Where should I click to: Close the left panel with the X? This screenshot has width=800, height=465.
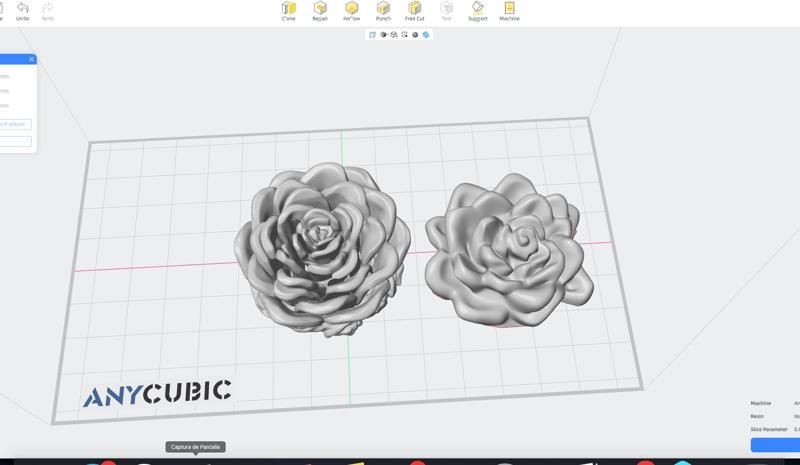coord(31,59)
